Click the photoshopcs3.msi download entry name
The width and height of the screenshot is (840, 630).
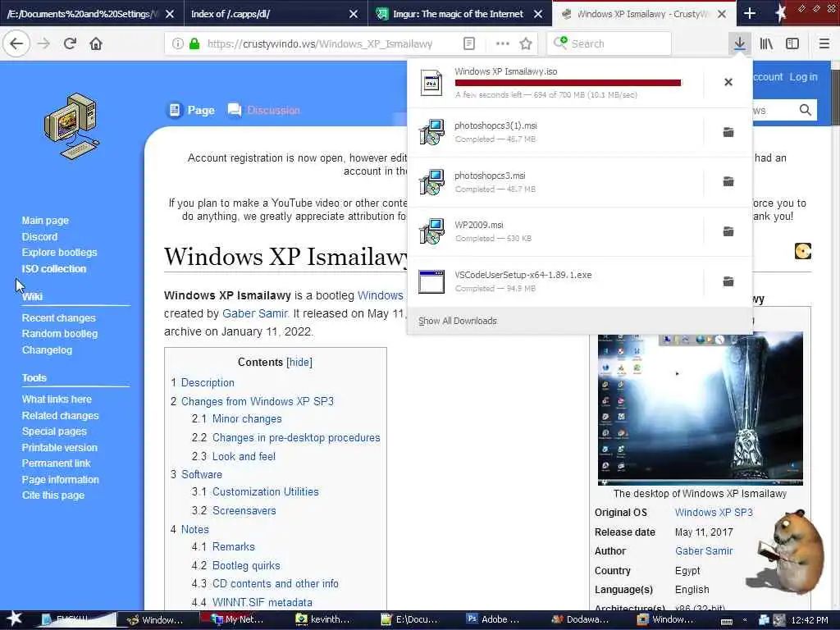pyautogui.click(x=490, y=176)
